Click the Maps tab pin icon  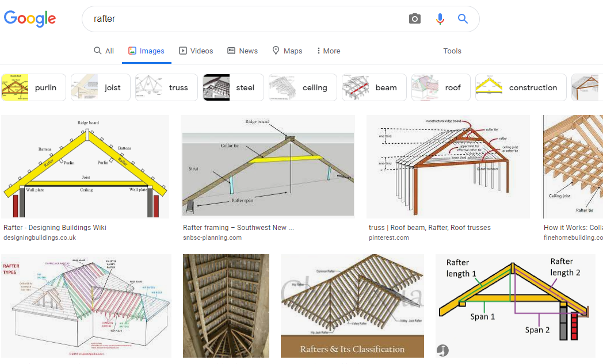point(276,51)
